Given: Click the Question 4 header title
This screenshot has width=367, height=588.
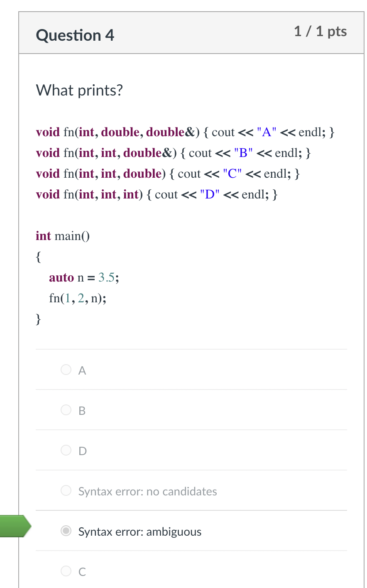Looking at the screenshot, I should [x=75, y=35].
